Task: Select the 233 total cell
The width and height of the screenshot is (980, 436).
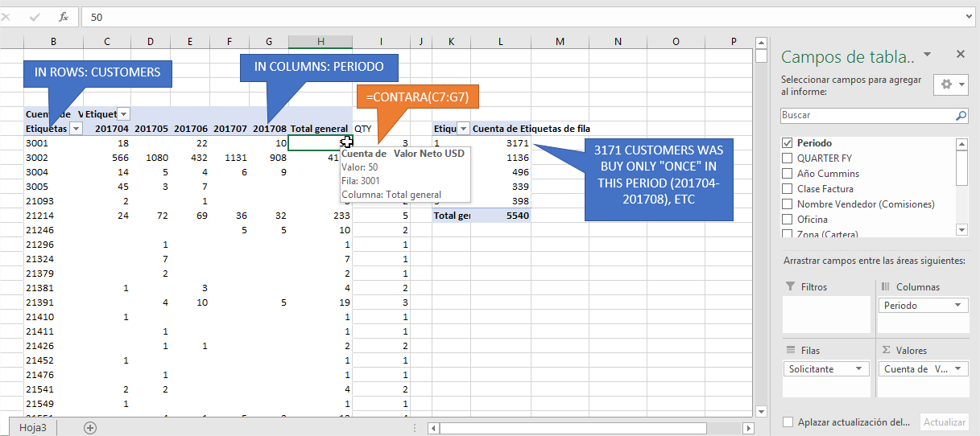Action: 320,215
